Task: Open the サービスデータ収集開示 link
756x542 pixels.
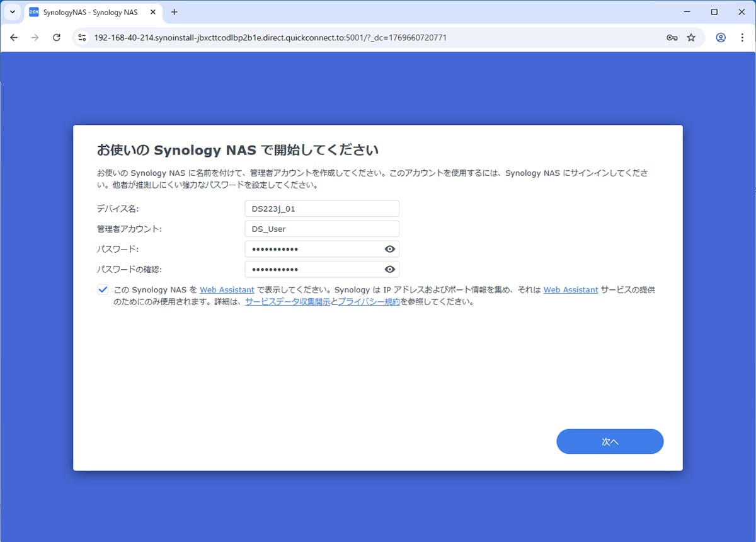Action: 287,302
